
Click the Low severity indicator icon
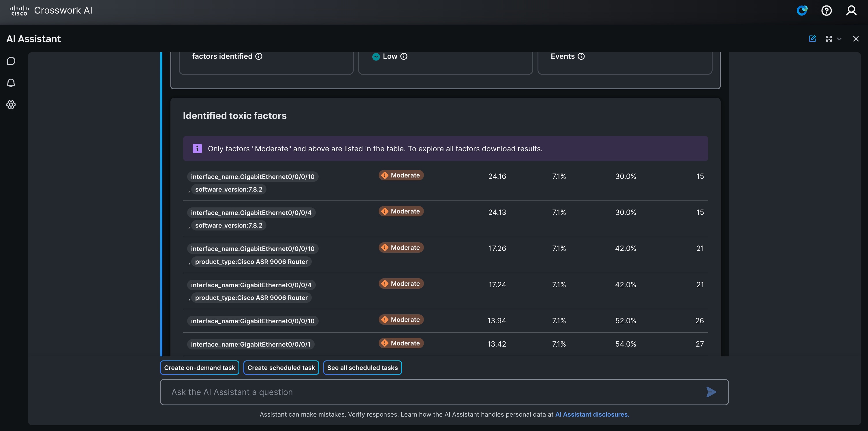(x=376, y=56)
